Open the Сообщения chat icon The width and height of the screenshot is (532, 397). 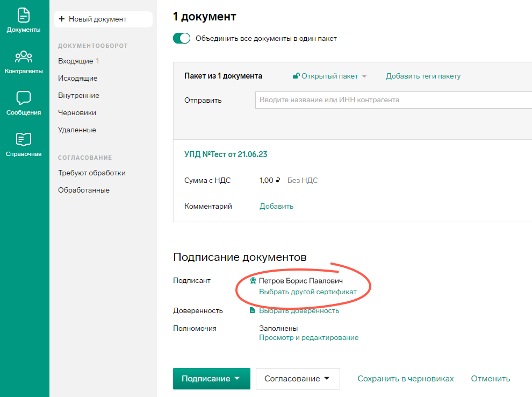click(x=24, y=98)
